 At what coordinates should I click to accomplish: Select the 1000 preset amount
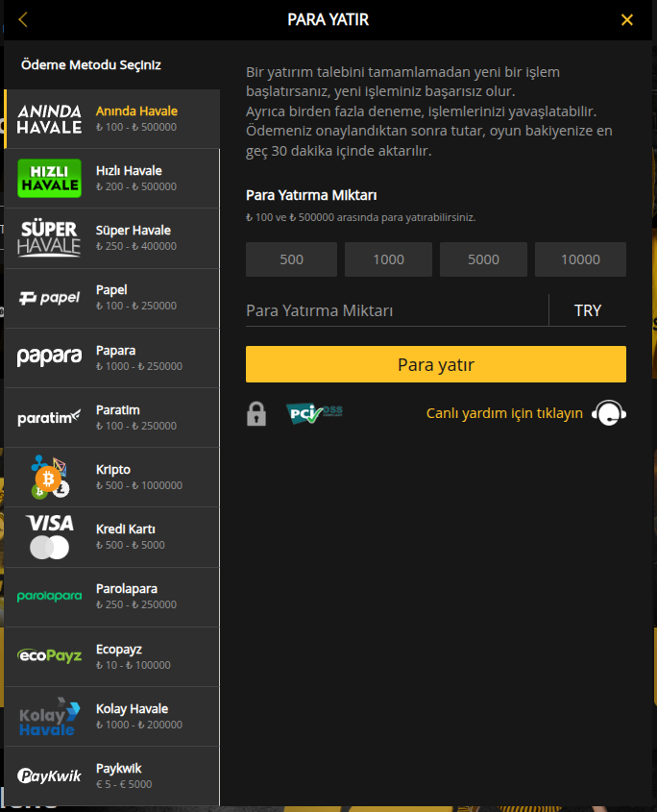tap(388, 259)
